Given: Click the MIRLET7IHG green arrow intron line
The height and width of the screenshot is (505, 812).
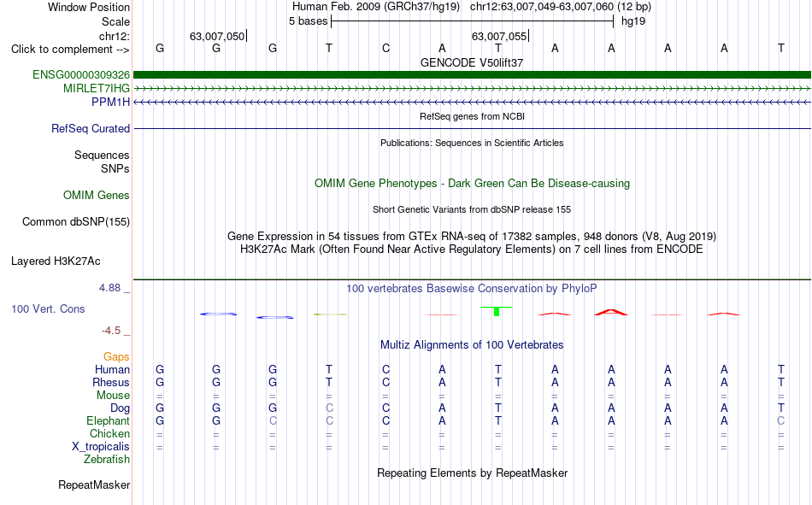Looking at the screenshot, I should pos(473,89).
